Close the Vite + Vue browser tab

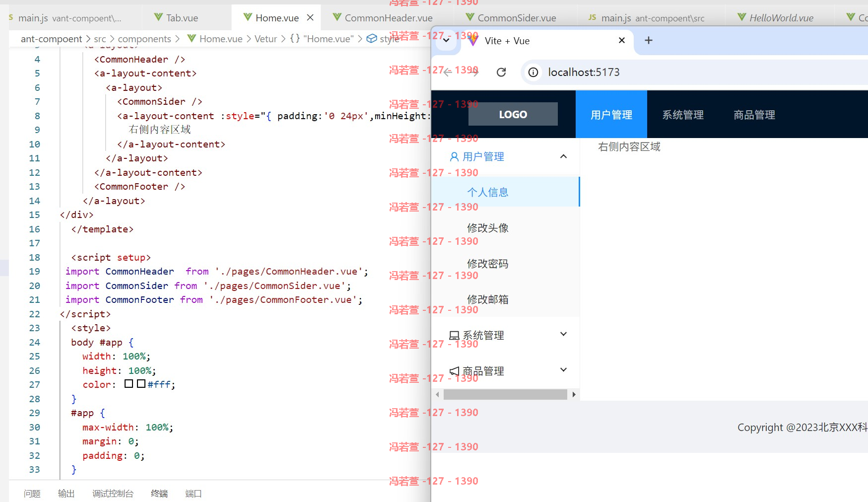[x=622, y=41]
